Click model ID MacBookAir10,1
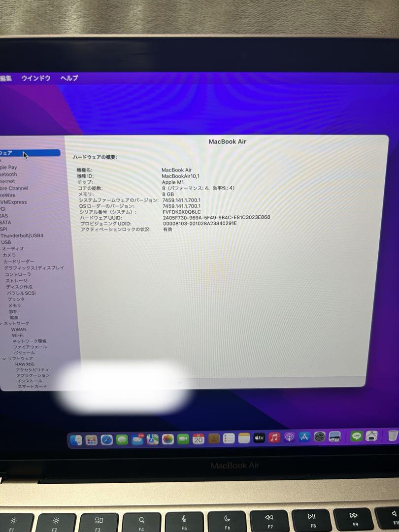Image resolution: width=399 pixels, height=532 pixels. click(180, 176)
